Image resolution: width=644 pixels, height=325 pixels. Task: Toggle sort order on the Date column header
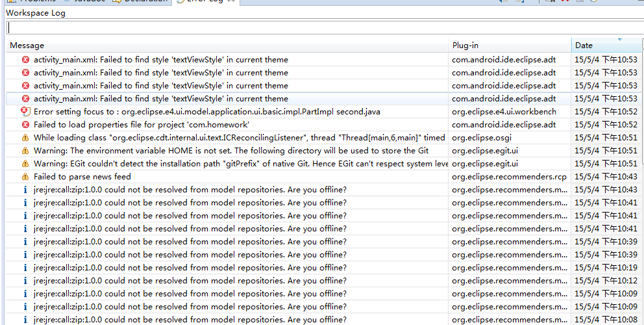(606, 45)
